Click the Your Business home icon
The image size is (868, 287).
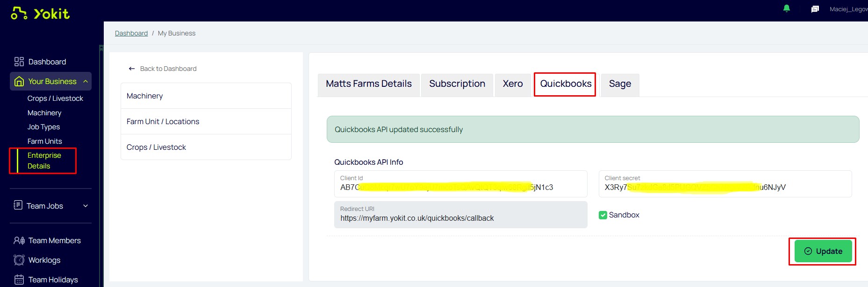tap(19, 81)
